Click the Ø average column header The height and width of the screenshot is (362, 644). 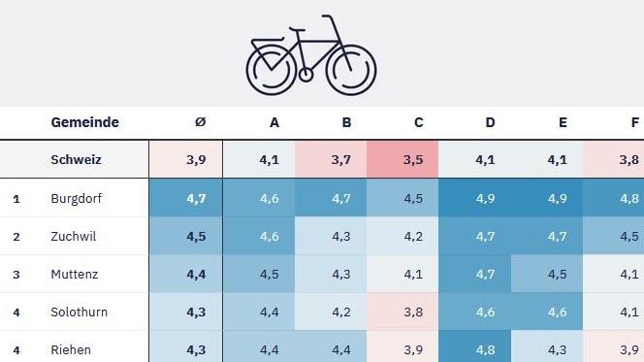pos(200,122)
